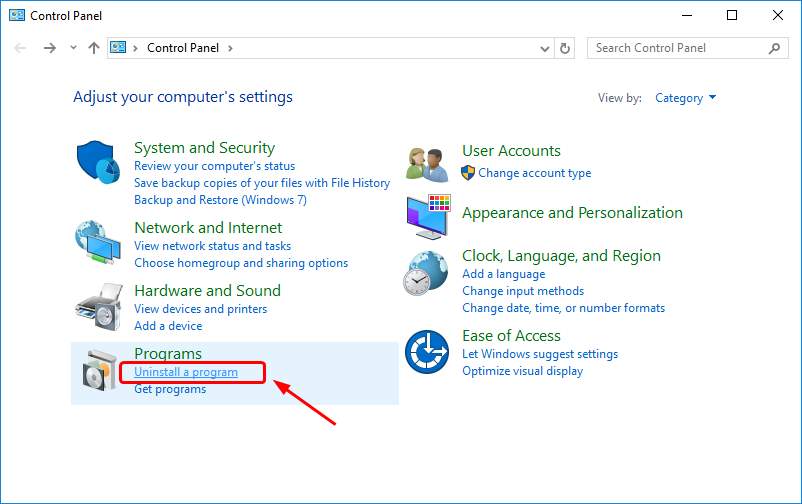The height and width of the screenshot is (504, 802).
Task: Click the Appearance and Personalization monitor icon
Action: 429,216
